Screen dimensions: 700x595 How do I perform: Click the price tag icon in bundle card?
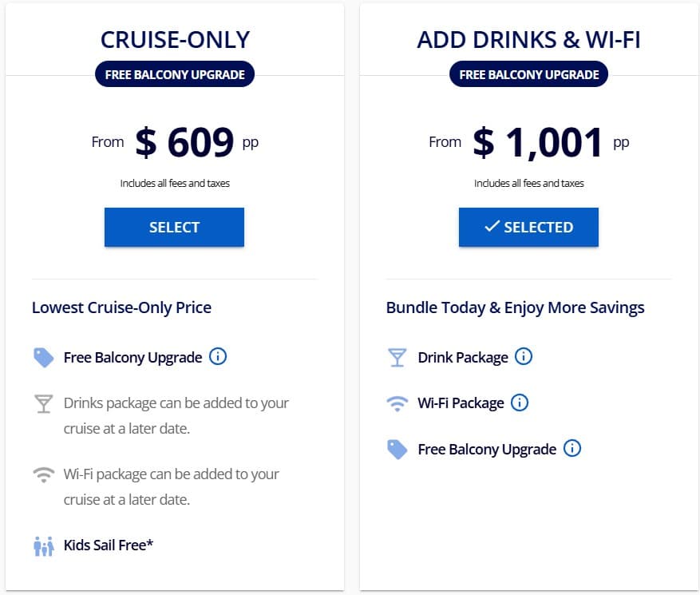(x=397, y=449)
